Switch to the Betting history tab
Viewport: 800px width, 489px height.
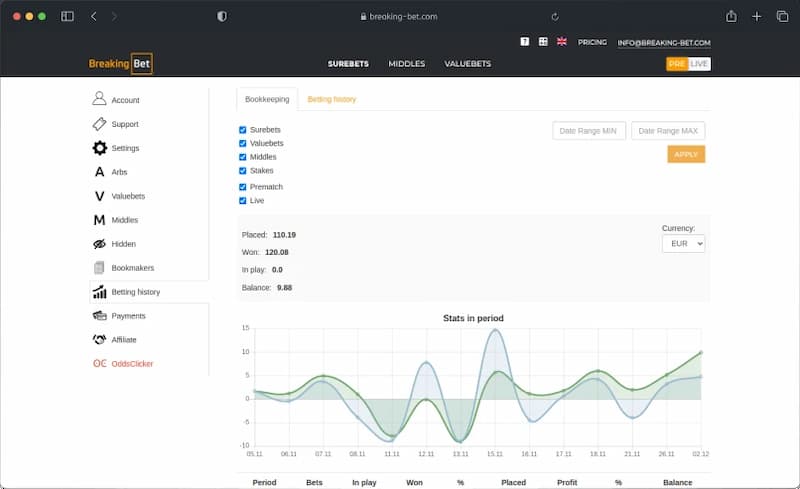(332, 99)
